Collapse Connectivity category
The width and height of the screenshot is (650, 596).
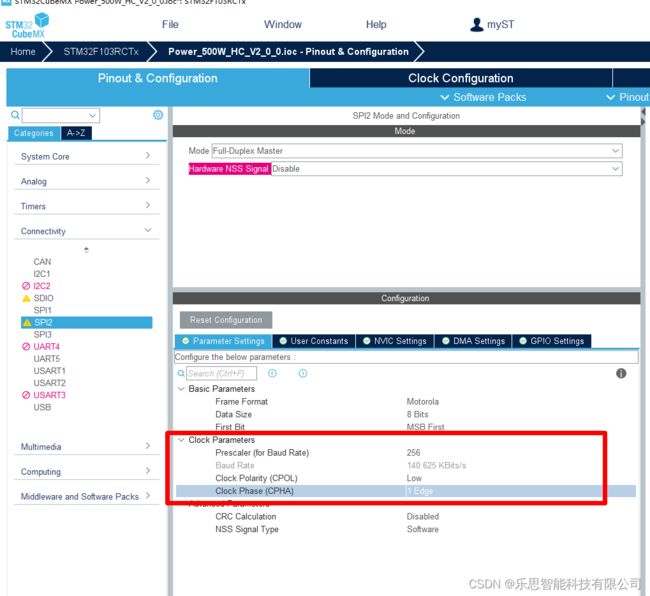[x=86, y=231]
